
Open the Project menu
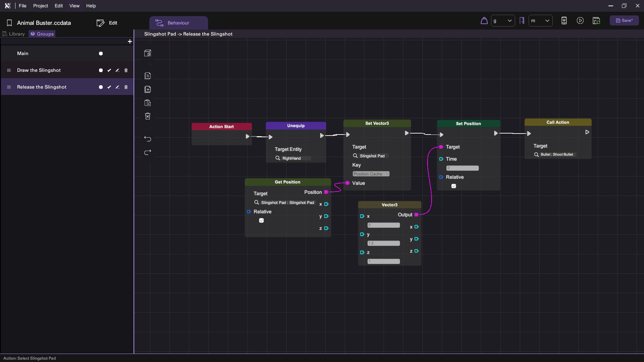pos(40,6)
